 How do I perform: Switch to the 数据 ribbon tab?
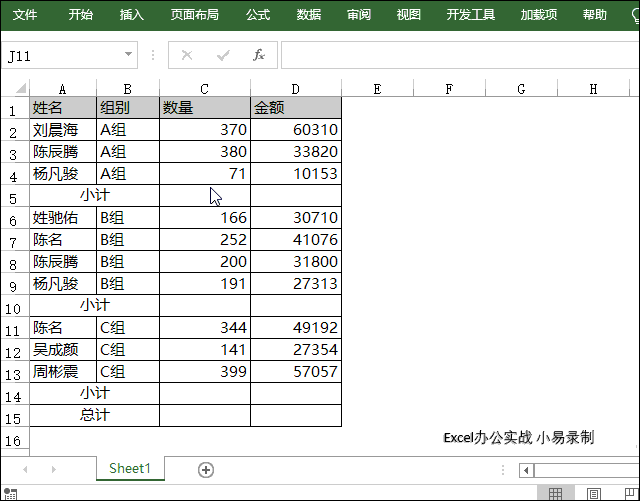pyautogui.click(x=308, y=15)
